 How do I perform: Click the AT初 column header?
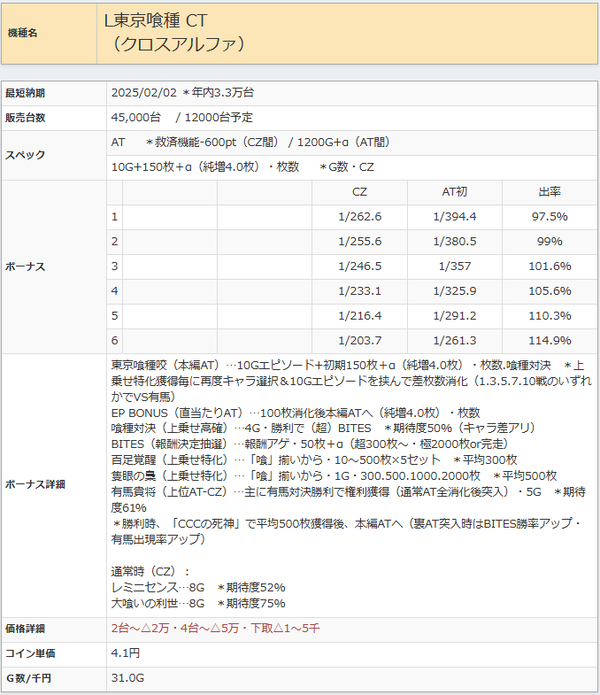pyautogui.click(x=455, y=192)
